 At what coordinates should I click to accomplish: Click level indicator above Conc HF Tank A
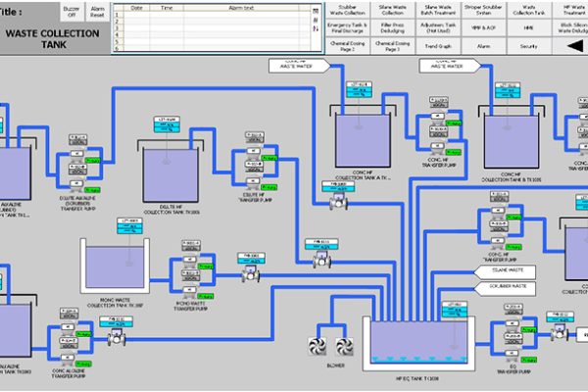(359, 89)
